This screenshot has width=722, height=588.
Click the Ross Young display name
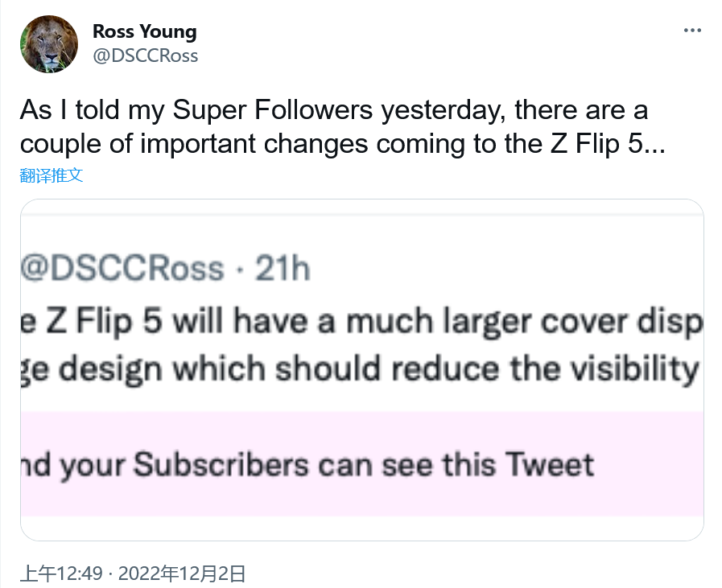145,31
